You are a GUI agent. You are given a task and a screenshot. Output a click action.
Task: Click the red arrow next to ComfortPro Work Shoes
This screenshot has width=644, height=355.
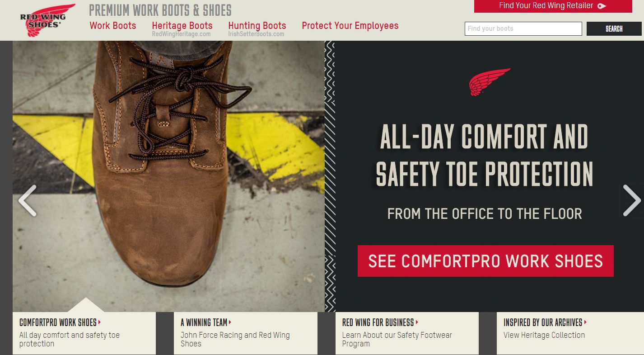point(99,322)
